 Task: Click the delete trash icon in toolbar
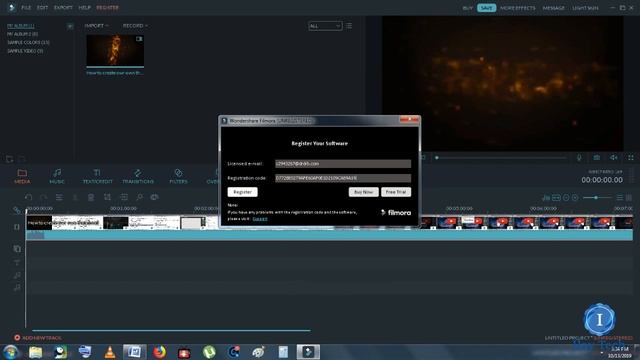click(91, 198)
